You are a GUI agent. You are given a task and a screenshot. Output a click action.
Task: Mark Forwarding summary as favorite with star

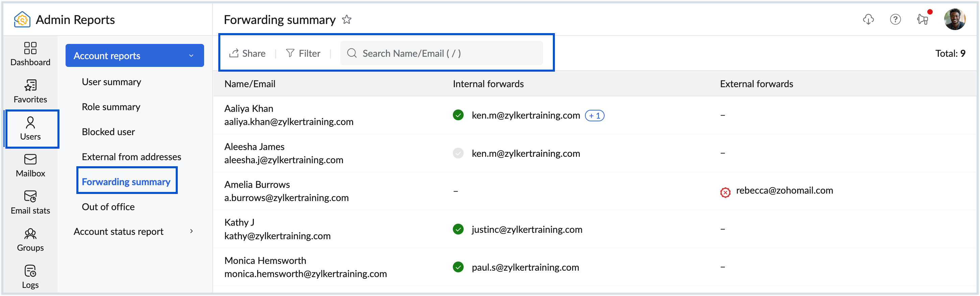point(347,19)
